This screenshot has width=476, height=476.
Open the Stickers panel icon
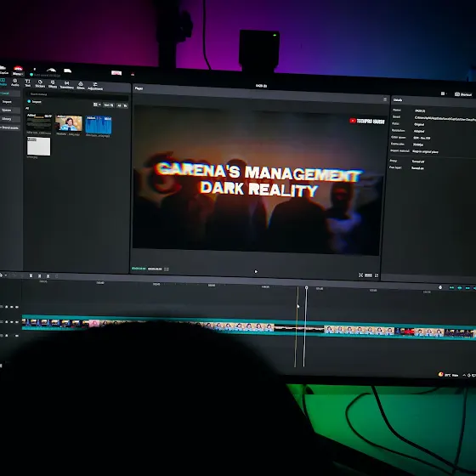[x=40, y=83]
